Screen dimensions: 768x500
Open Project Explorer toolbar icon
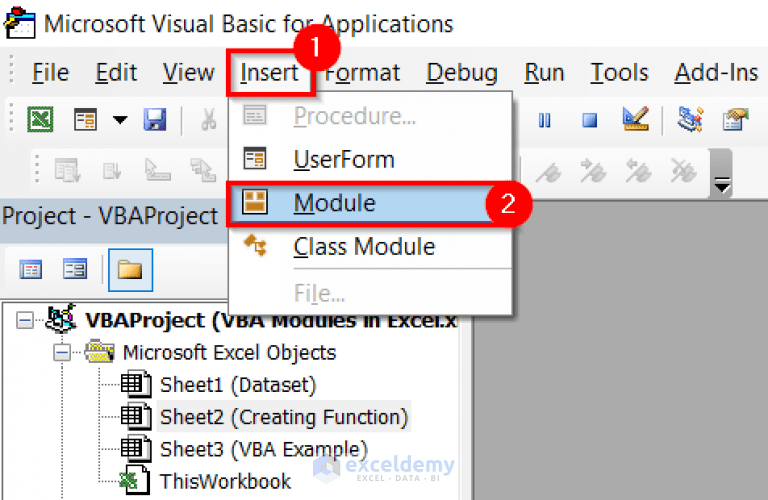click(x=691, y=119)
